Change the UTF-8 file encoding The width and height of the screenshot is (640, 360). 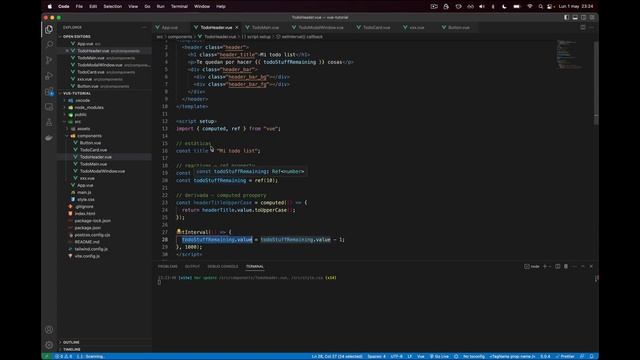point(396,356)
